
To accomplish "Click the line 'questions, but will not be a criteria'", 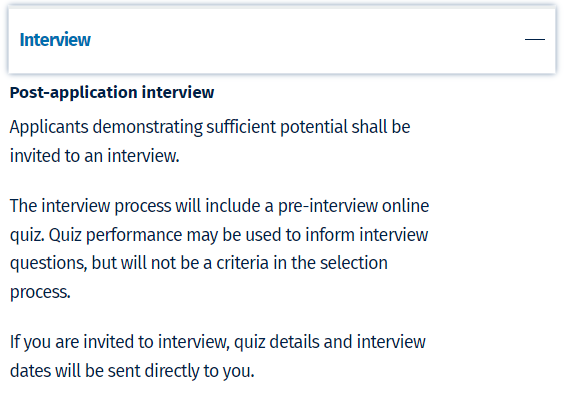I will point(199,263).
